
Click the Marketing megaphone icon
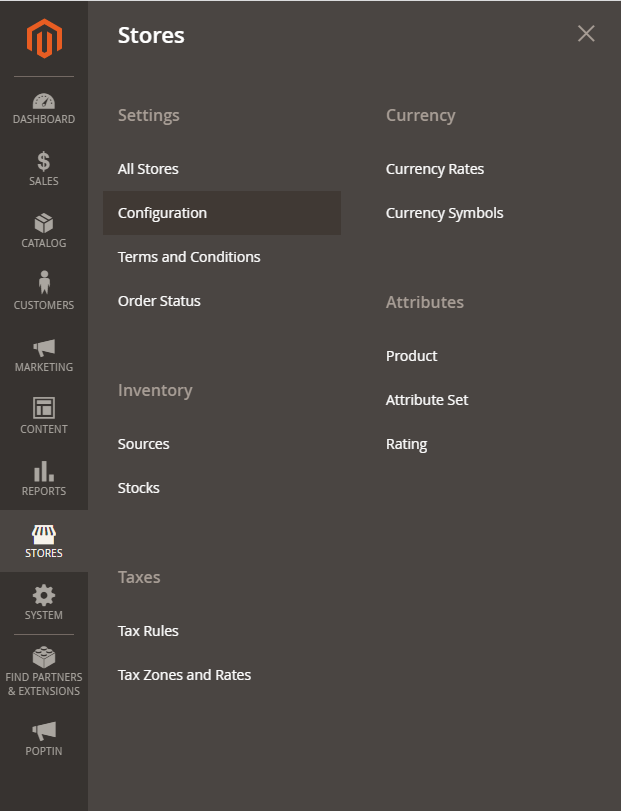tap(44, 347)
